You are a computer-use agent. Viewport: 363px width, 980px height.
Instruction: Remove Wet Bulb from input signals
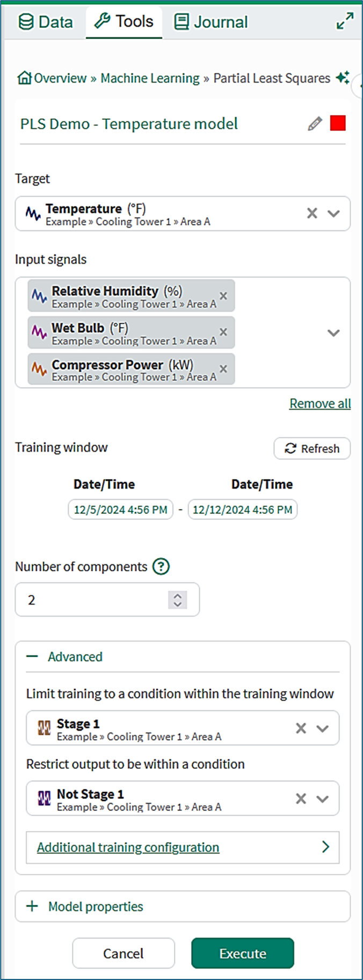point(223,332)
